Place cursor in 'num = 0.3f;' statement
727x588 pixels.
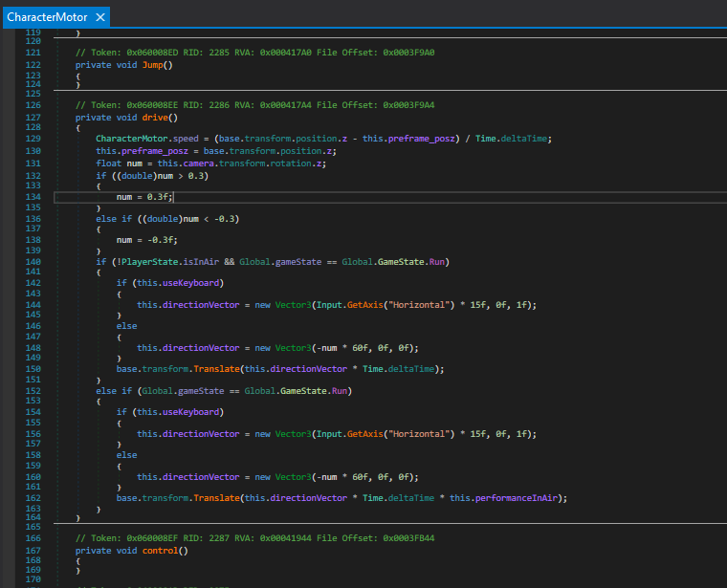[x=144, y=197]
